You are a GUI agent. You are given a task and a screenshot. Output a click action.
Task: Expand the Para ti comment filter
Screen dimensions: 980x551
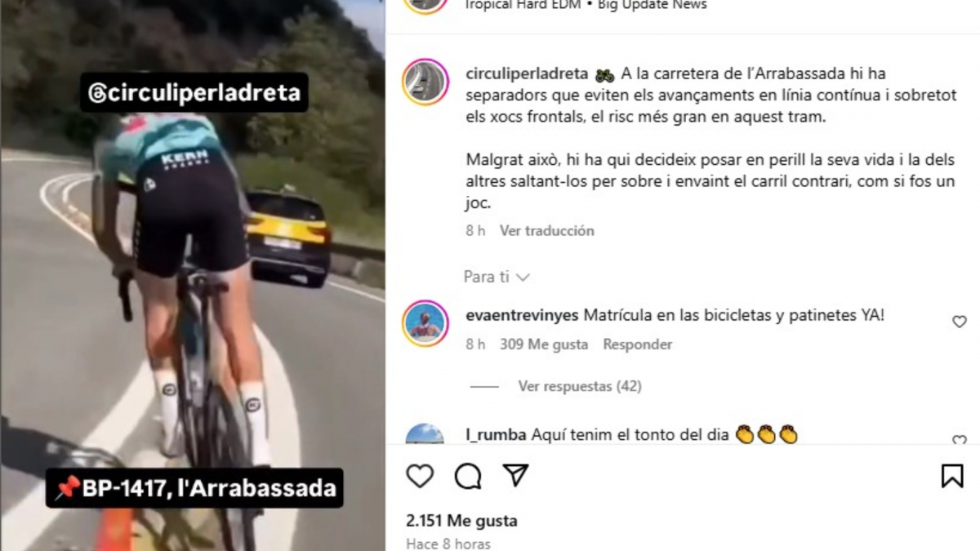[x=497, y=277]
